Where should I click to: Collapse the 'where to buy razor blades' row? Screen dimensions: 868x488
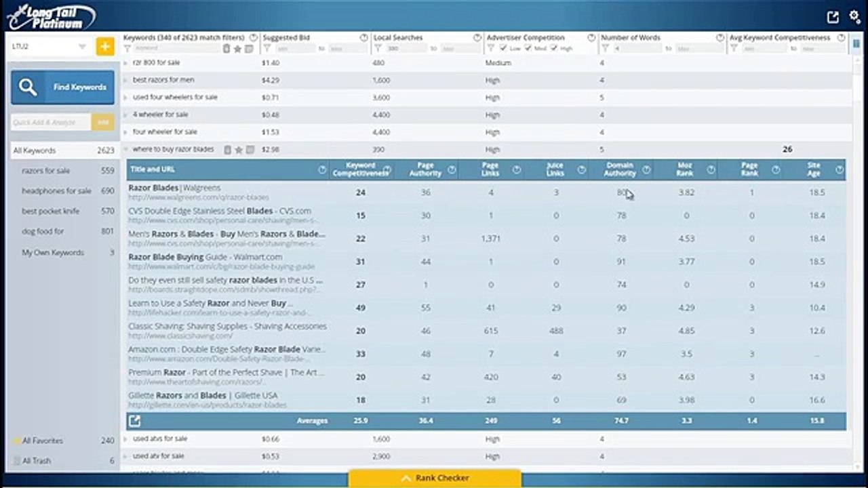pyautogui.click(x=125, y=150)
